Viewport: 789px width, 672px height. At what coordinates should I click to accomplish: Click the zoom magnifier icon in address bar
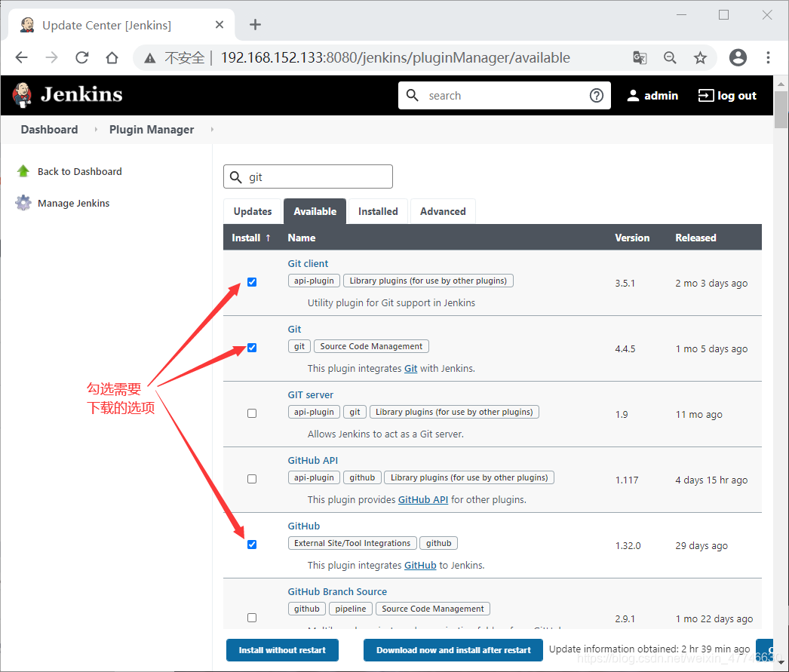[670, 58]
